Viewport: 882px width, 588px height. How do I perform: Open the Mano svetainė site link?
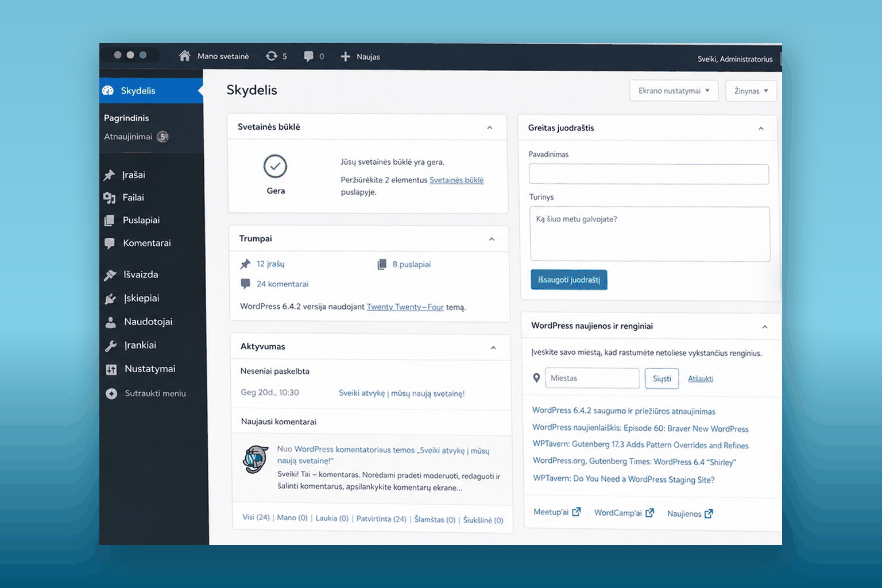[223, 56]
